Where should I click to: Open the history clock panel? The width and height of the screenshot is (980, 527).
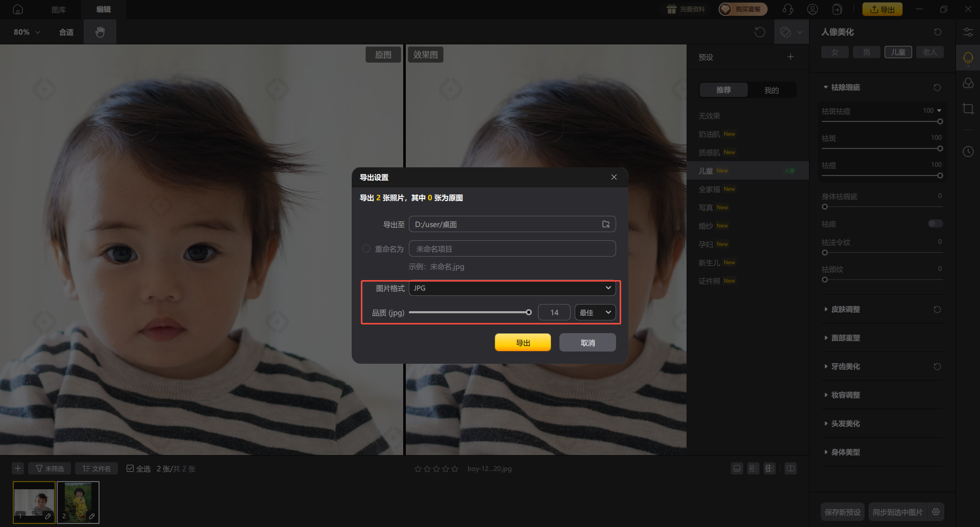point(968,152)
